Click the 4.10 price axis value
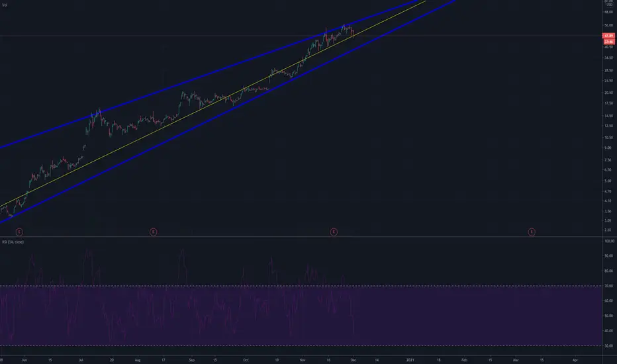The height and width of the screenshot is (364, 617). click(608, 201)
